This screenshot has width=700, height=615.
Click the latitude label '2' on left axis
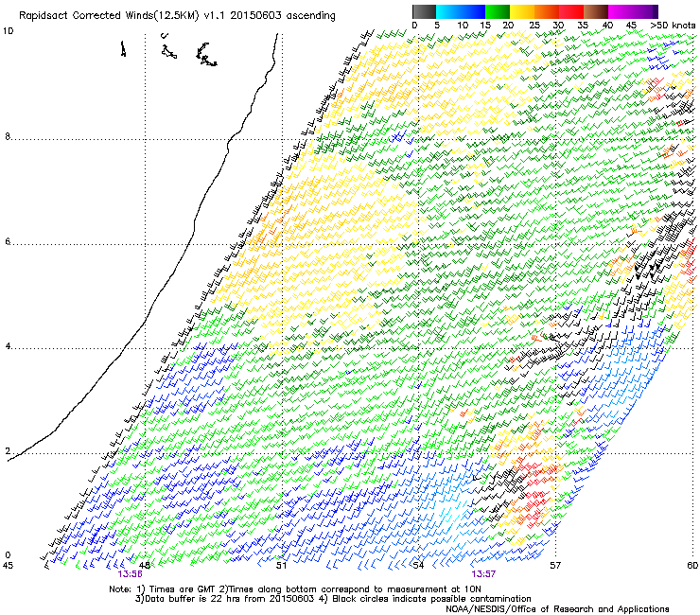[x=8, y=450]
